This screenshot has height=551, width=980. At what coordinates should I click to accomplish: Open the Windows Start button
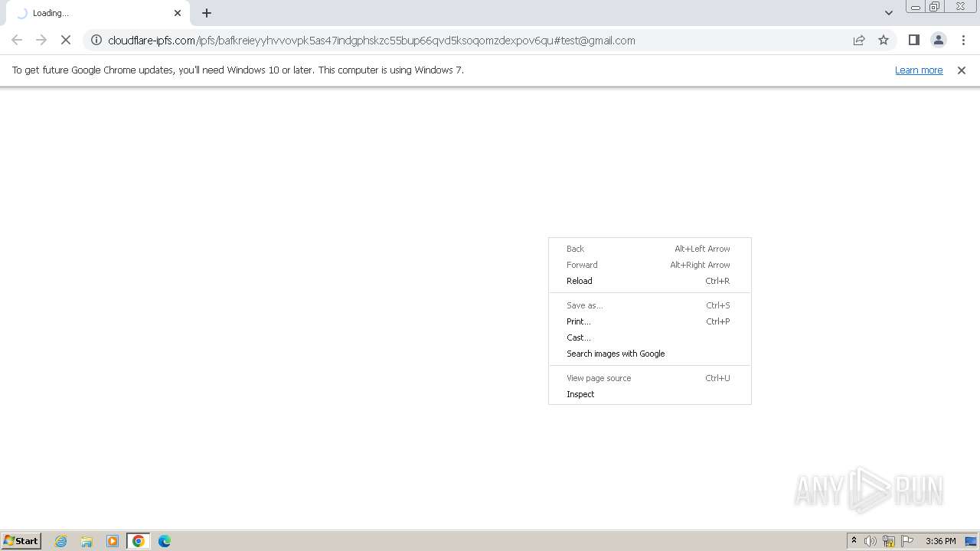(21, 540)
